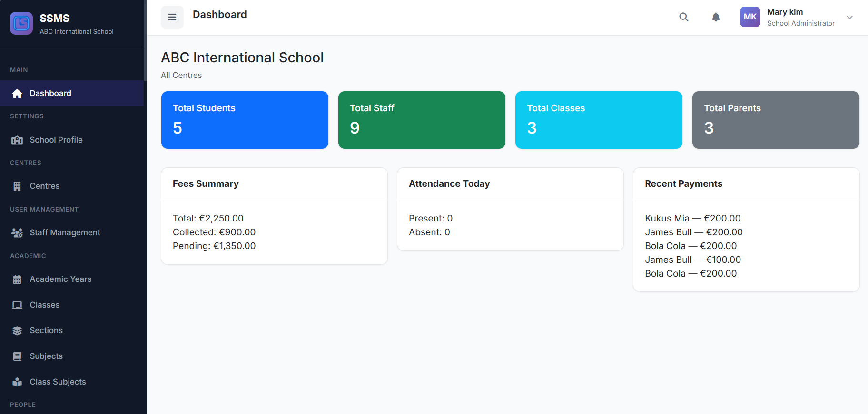The image size is (868, 414).
Task: Click the Sections layers icon
Action: 17,331
